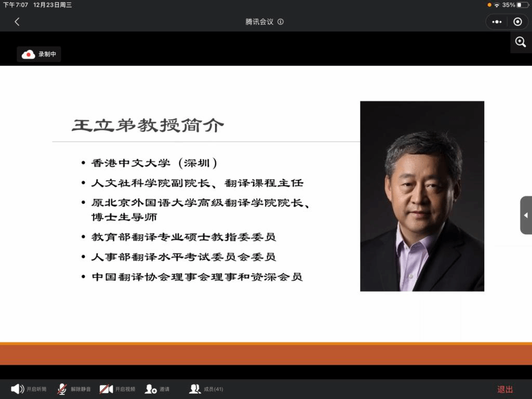
Task: Tap the 录制中 recording indicator
Action: pyautogui.click(x=38, y=54)
